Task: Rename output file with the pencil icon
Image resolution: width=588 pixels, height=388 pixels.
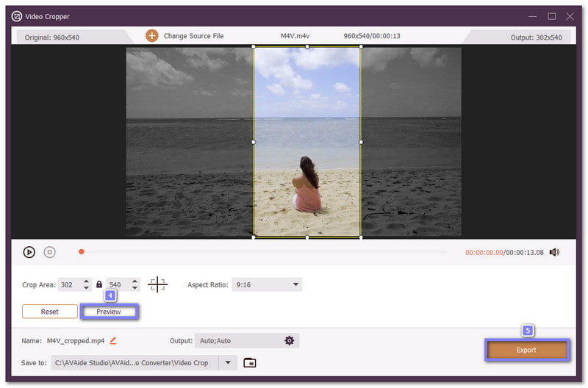Action: point(113,340)
